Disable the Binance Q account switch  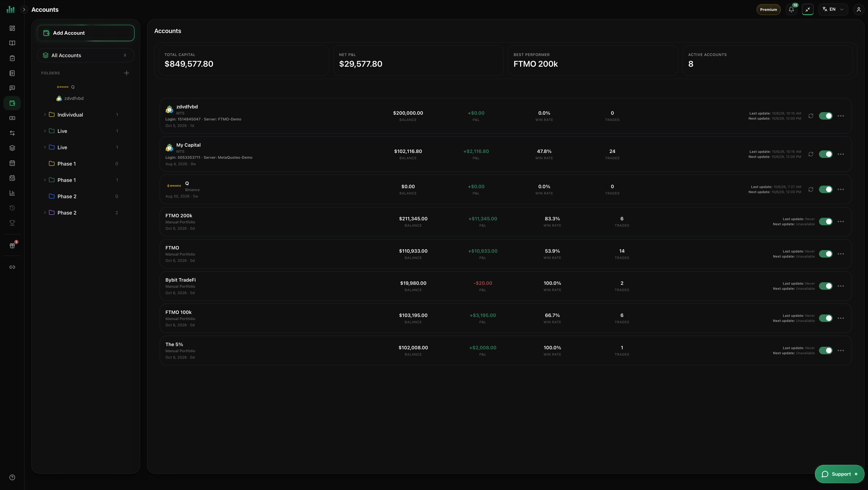point(826,189)
